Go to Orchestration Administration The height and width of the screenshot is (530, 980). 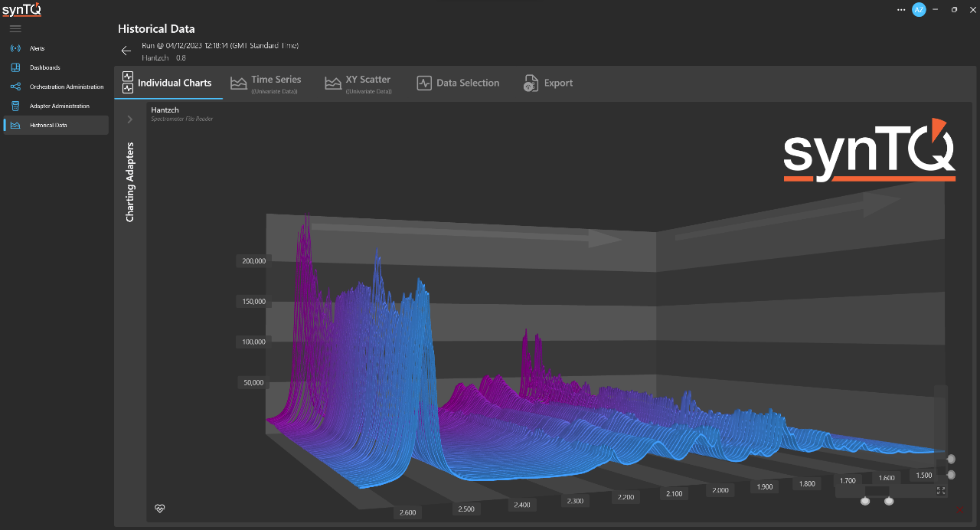pyautogui.click(x=66, y=87)
